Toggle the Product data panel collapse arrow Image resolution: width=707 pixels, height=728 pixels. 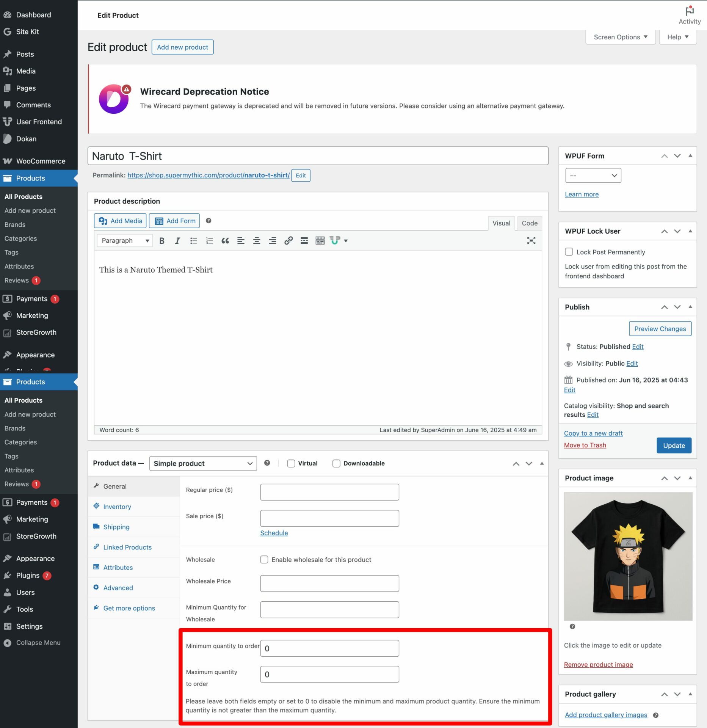(x=542, y=463)
